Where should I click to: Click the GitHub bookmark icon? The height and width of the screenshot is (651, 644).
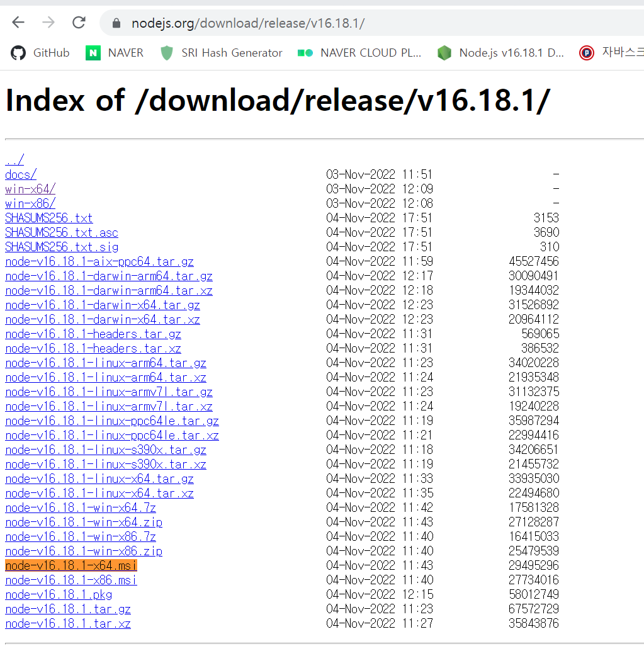click(x=17, y=53)
